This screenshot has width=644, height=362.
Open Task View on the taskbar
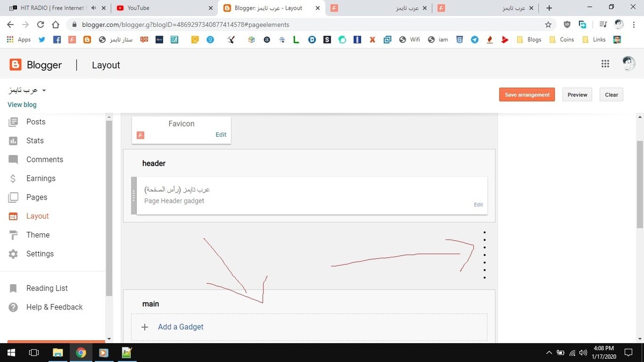[34, 353]
